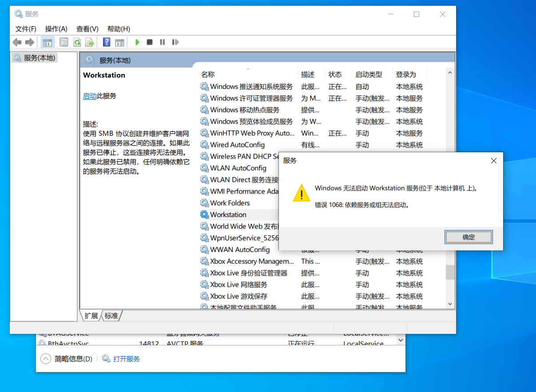Click 确定 in the error dialog
This screenshot has width=536, height=392.
[469, 237]
